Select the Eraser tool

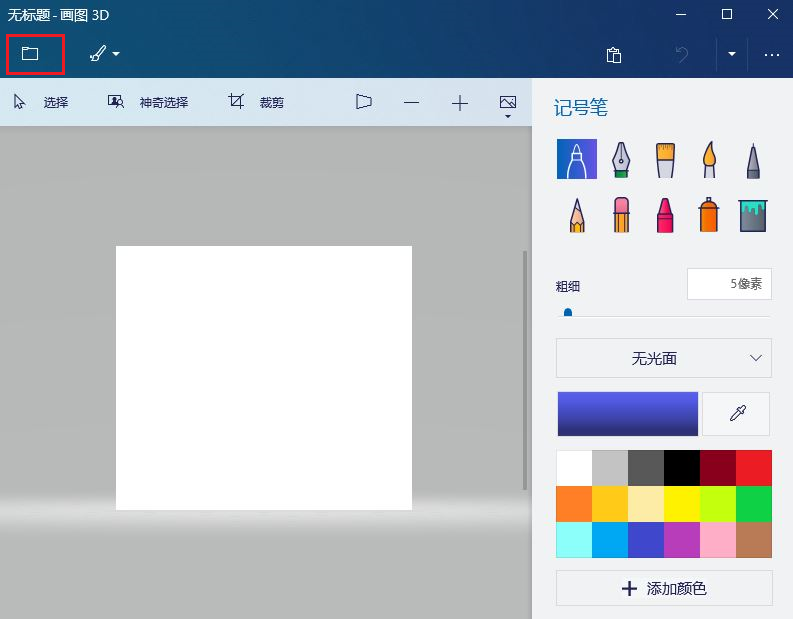click(x=621, y=215)
